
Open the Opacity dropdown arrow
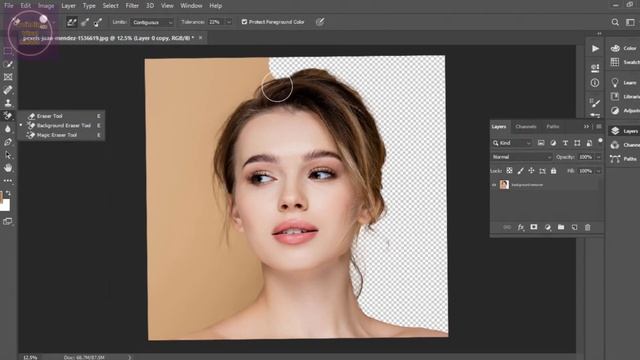click(x=599, y=157)
